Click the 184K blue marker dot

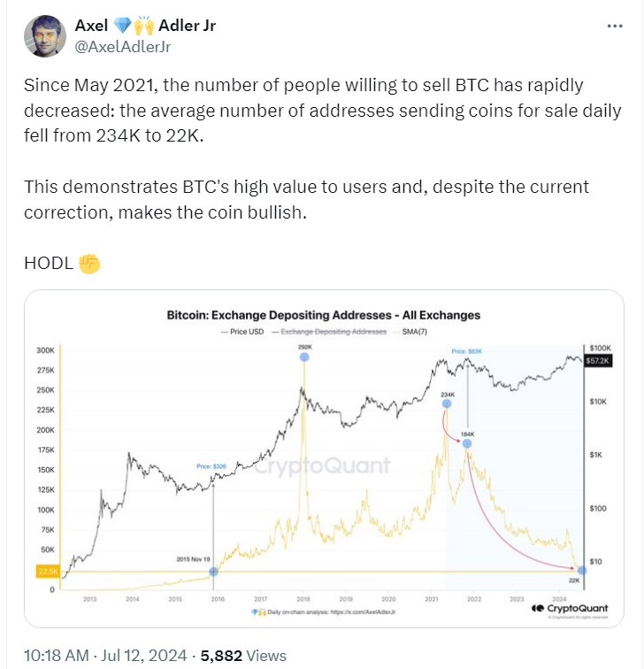(467, 442)
